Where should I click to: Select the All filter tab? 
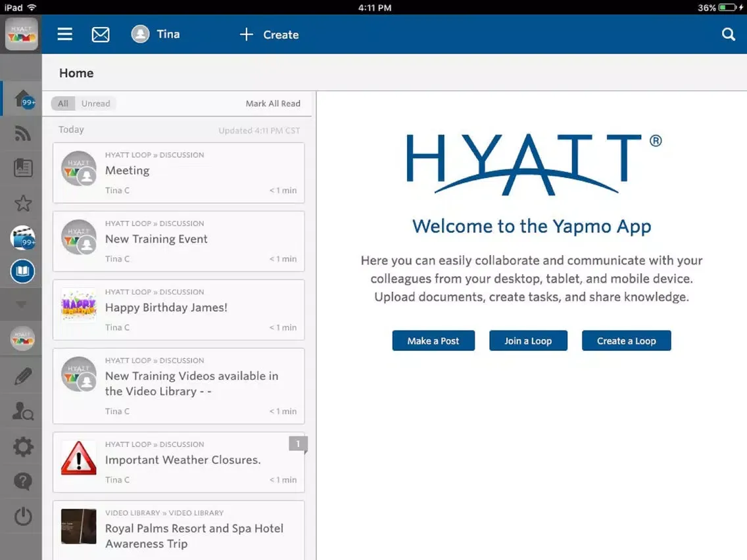(63, 103)
